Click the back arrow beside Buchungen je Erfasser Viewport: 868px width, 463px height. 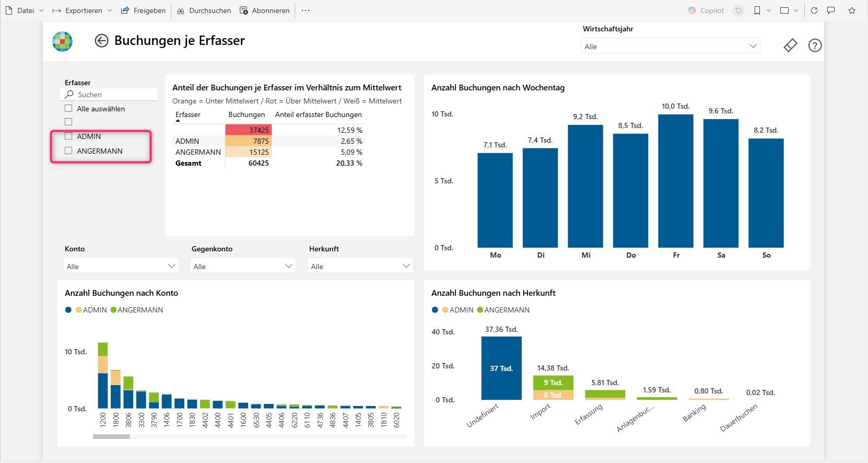pos(101,41)
